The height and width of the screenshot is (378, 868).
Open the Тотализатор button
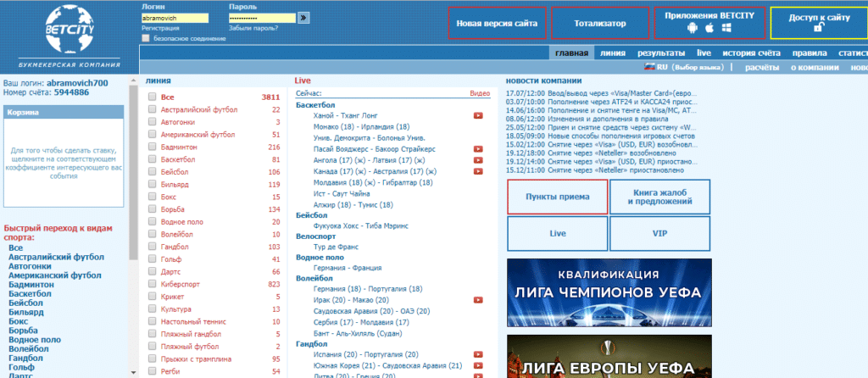coord(599,23)
